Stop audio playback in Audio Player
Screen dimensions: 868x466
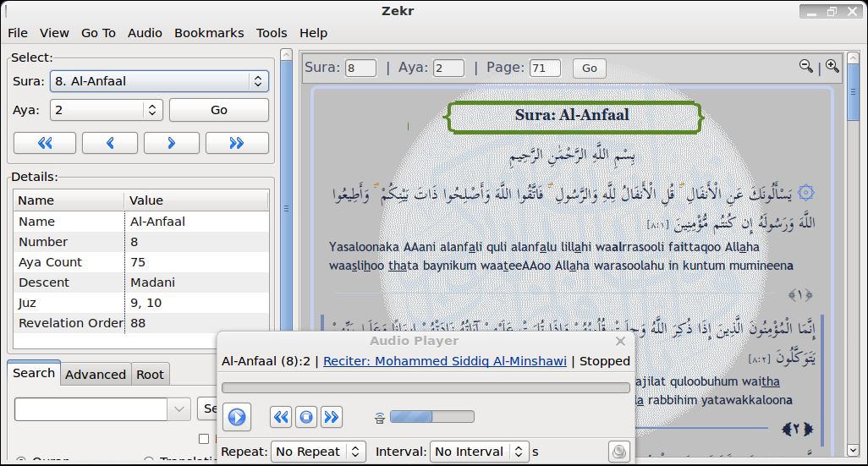(x=306, y=417)
